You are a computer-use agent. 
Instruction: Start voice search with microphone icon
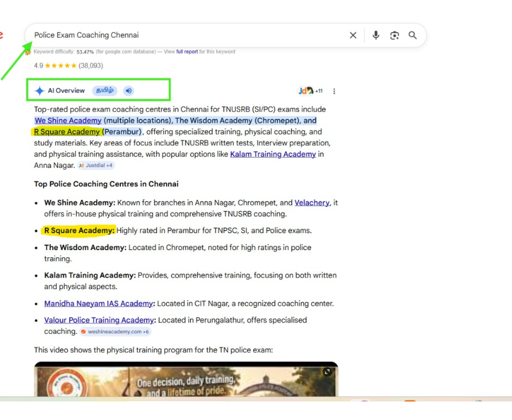tap(376, 35)
